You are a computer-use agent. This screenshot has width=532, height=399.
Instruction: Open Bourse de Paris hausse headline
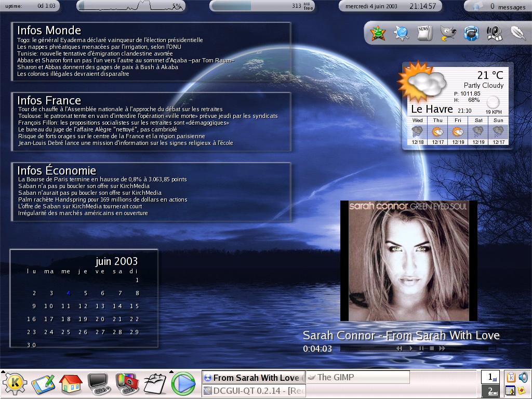[102, 179]
